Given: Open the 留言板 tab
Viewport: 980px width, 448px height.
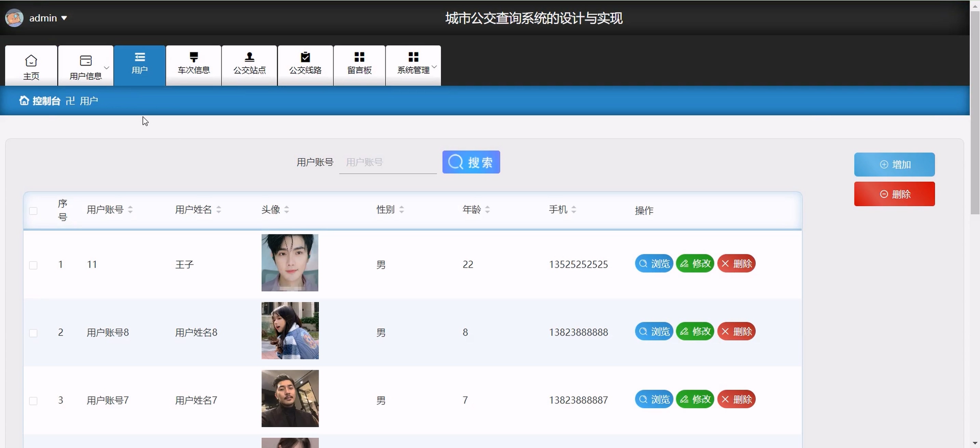Looking at the screenshot, I should tap(359, 66).
